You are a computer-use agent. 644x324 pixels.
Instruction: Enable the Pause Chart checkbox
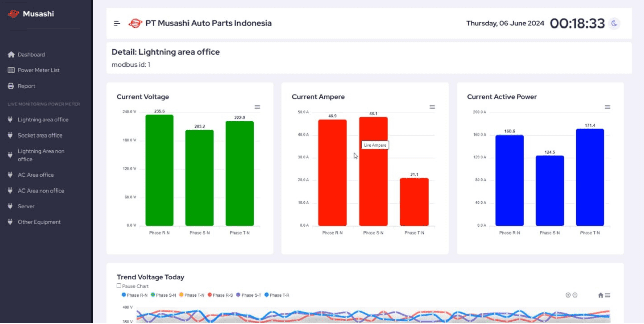[x=119, y=286]
